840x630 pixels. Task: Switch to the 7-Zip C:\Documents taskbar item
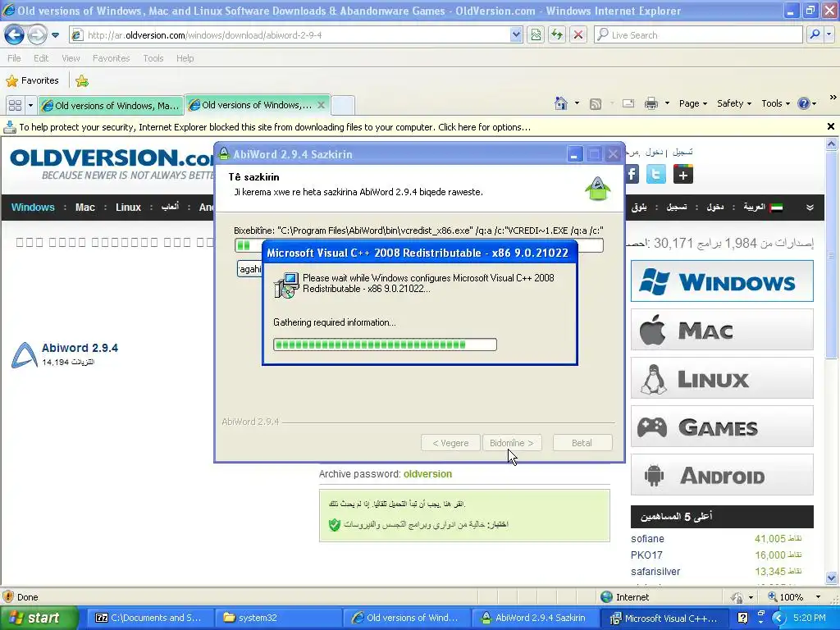(x=150, y=618)
